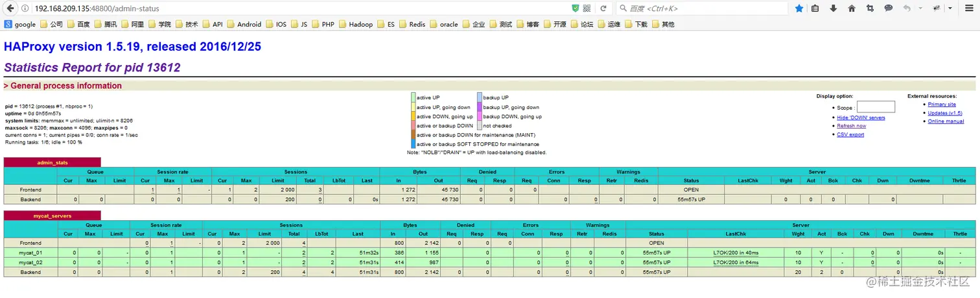
Task: Open the bookmarks list icon
Action: (x=815, y=8)
